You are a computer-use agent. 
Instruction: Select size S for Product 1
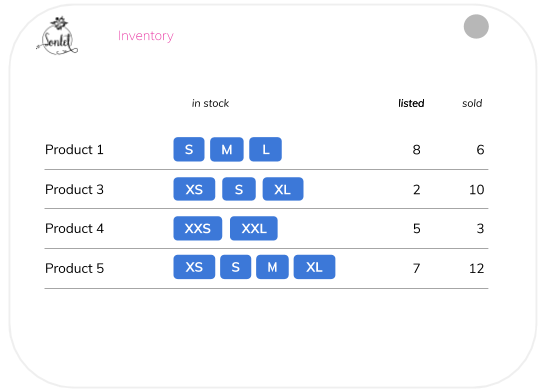coord(189,149)
